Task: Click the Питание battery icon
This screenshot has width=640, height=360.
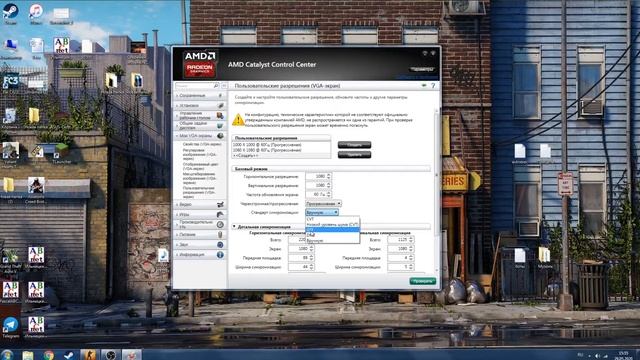Action: point(220,235)
